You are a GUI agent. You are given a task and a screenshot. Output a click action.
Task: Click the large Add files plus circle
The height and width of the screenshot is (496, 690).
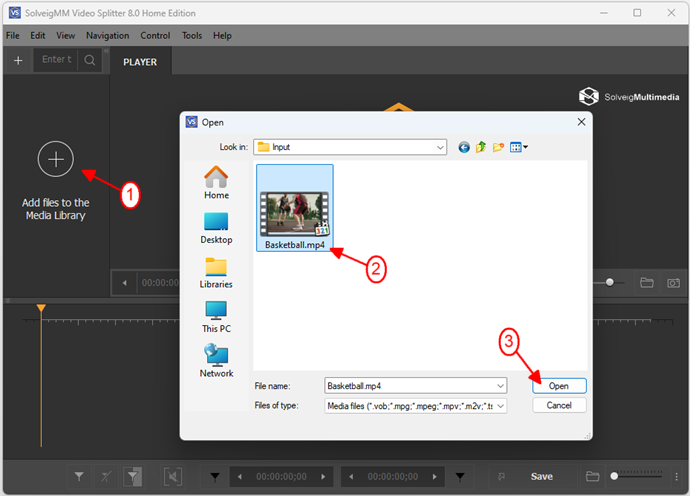[55, 159]
